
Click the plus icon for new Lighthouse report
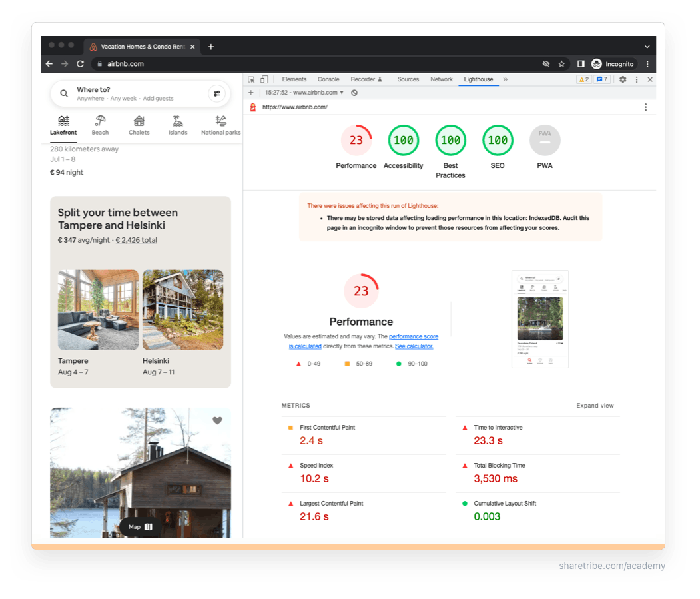pos(251,93)
